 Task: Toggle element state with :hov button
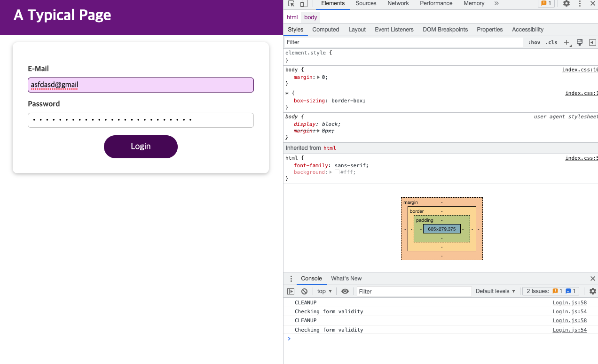pyautogui.click(x=534, y=42)
